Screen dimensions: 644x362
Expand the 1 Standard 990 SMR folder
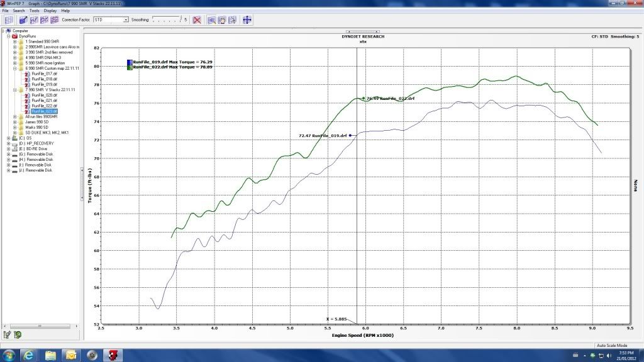pos(14,41)
